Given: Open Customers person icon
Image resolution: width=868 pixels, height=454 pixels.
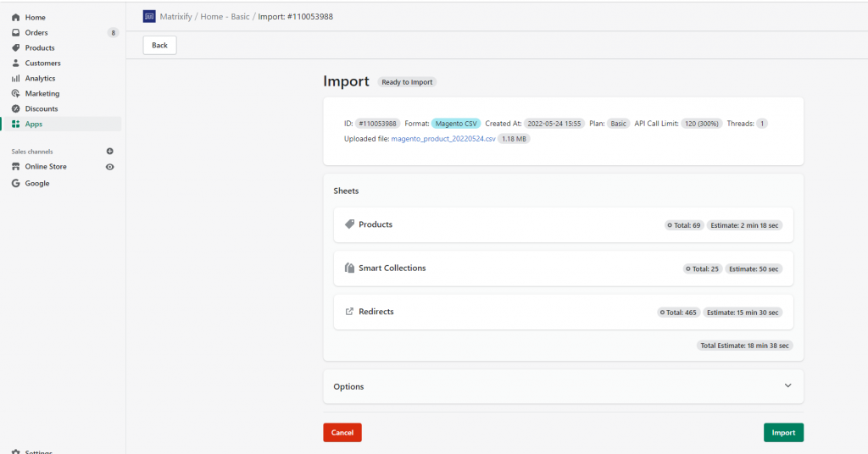Looking at the screenshot, I should (x=15, y=63).
